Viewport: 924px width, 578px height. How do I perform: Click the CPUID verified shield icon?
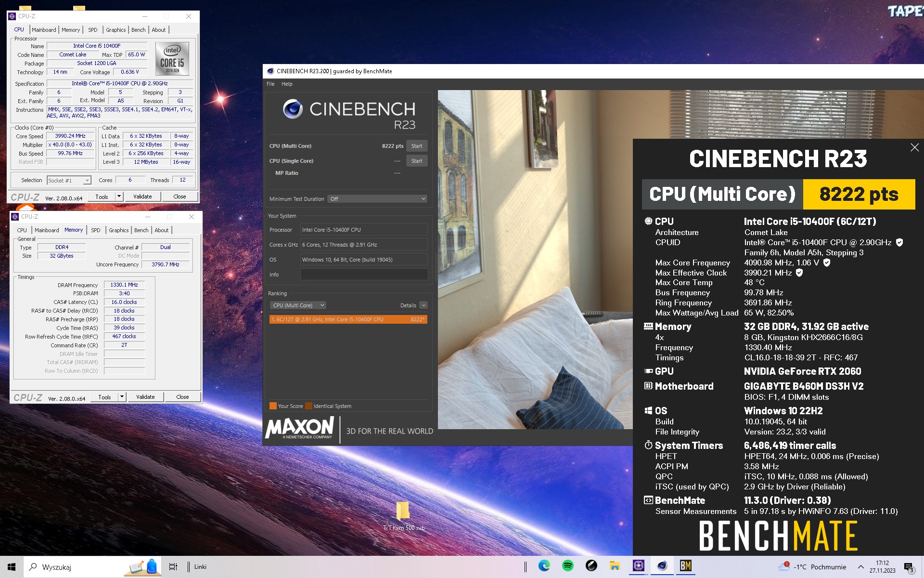pos(899,242)
